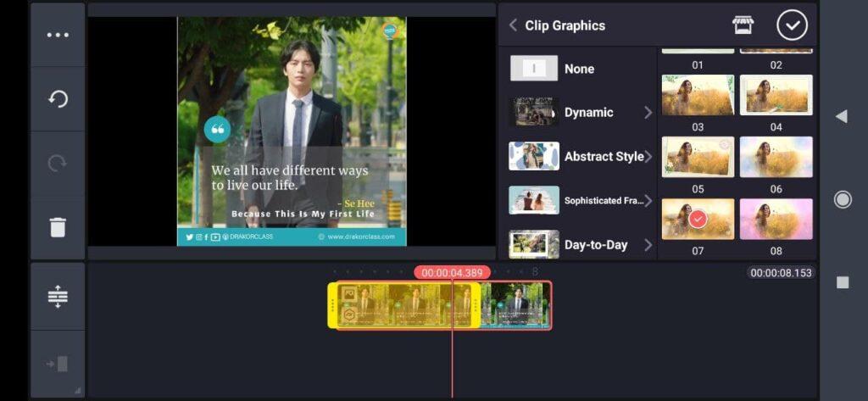Screen dimensions: 868x401
Task: Select clip graphic thumbnail 06
Action: pos(776,158)
